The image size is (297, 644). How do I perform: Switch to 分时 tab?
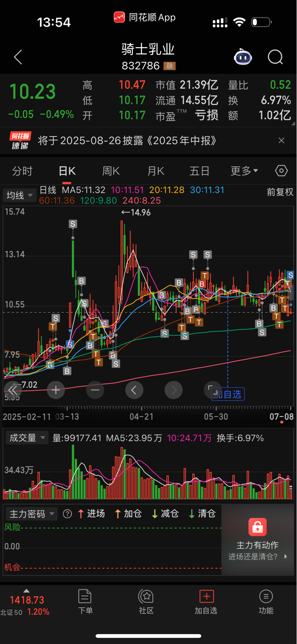[22, 171]
